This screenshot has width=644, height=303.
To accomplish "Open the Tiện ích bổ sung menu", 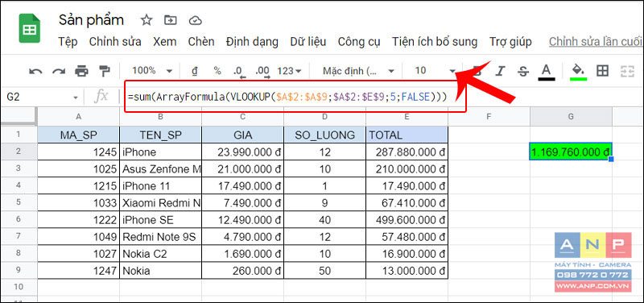I will click(435, 42).
